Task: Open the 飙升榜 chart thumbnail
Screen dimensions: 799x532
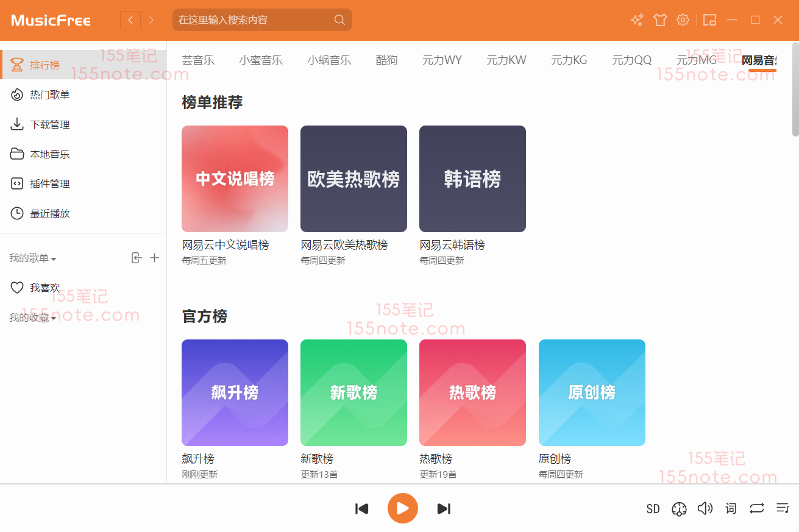Action: click(x=235, y=392)
